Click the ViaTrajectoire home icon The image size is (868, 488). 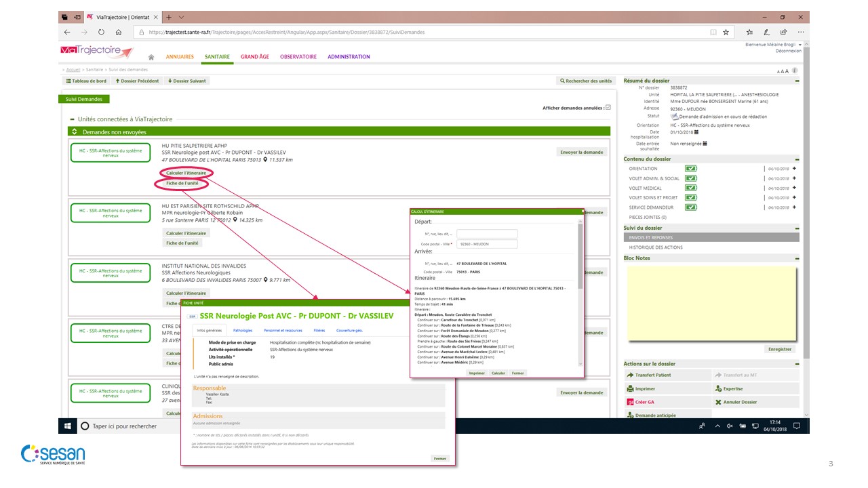pyautogui.click(x=151, y=58)
